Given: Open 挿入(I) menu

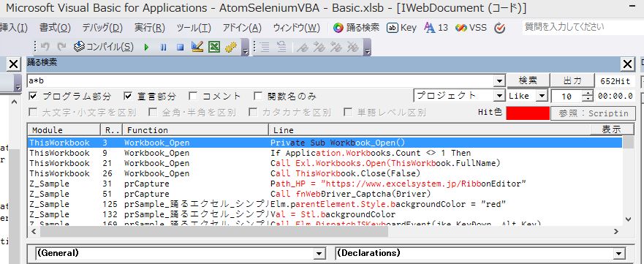Looking at the screenshot, I should 14,28.
